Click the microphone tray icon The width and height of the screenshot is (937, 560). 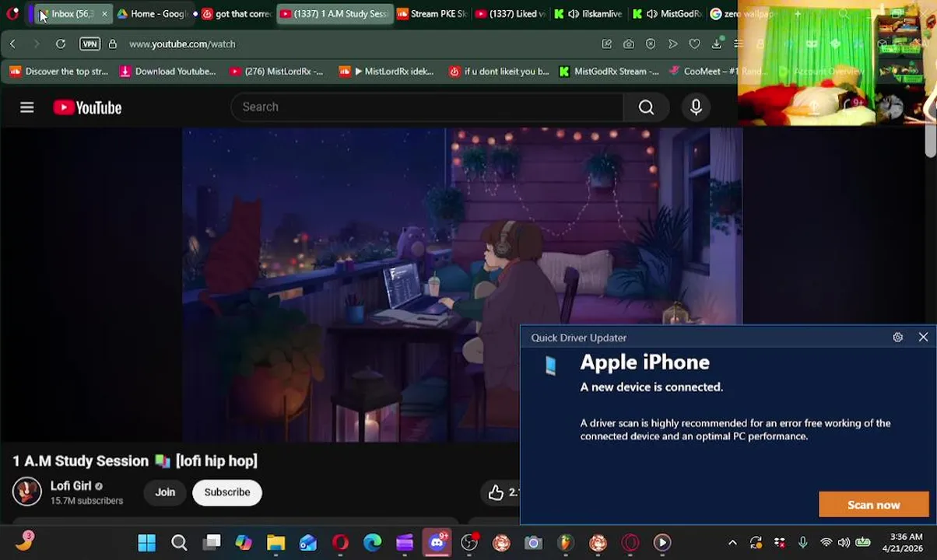point(802,543)
